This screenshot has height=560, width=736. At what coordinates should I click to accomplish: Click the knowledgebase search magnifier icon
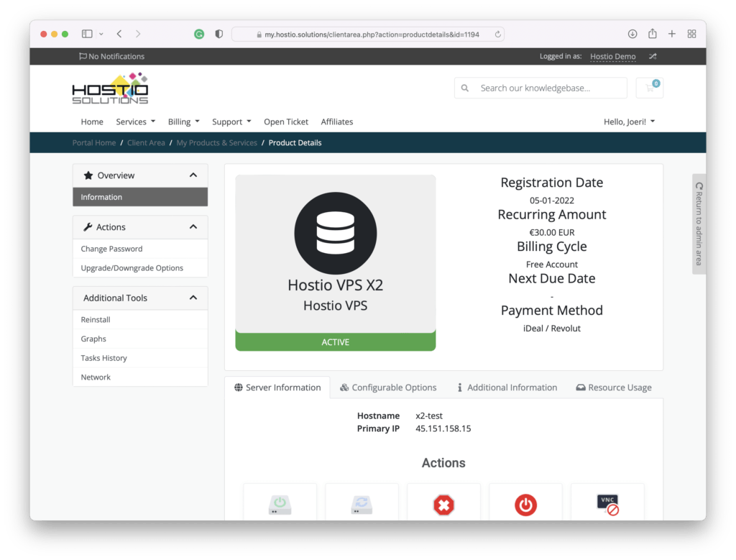[x=465, y=88]
